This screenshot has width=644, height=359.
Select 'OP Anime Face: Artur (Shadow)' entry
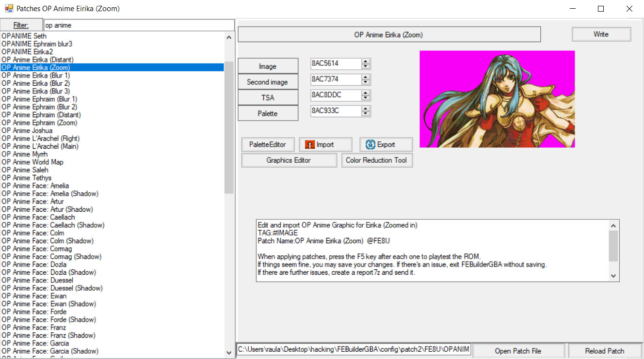[113, 209]
